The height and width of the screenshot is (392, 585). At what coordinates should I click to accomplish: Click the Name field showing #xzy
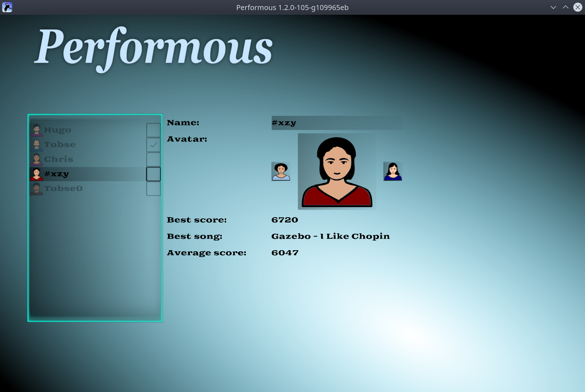pos(337,122)
